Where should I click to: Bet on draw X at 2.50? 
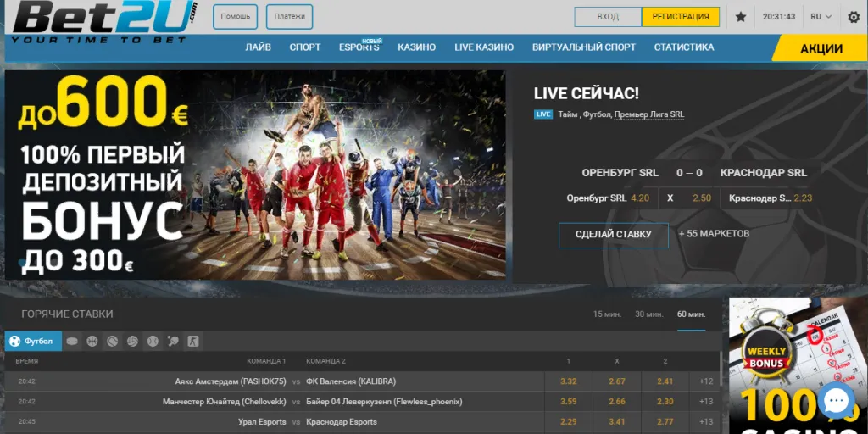tap(689, 198)
